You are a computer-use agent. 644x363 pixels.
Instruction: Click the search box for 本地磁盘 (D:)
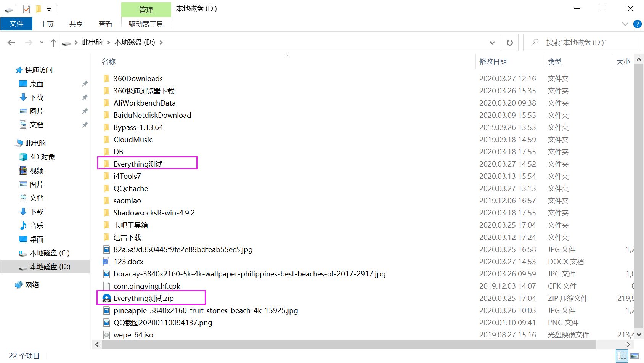pos(581,42)
